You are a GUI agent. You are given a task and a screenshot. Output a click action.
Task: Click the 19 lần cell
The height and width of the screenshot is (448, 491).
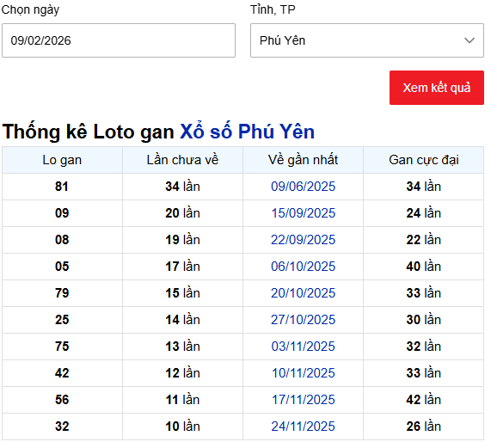click(182, 240)
